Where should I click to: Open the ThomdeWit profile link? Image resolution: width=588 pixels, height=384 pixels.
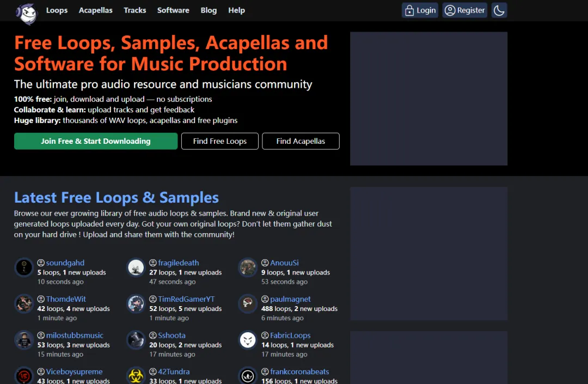point(66,299)
